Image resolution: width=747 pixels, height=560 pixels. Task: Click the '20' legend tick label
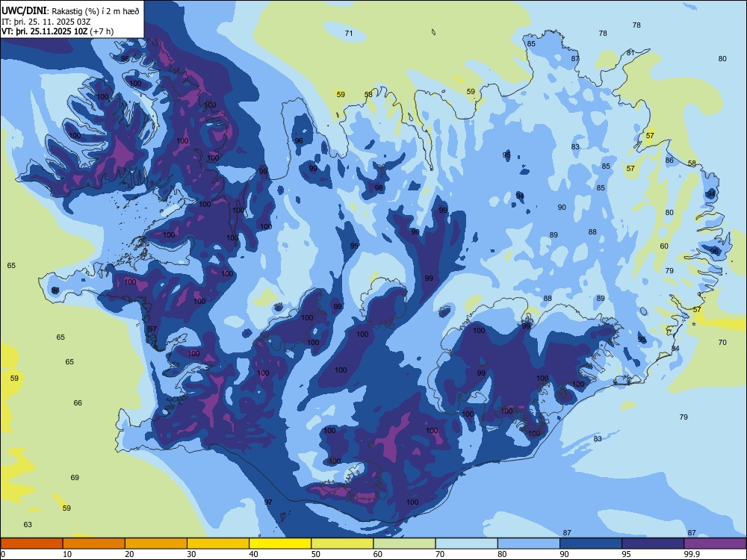click(x=129, y=554)
